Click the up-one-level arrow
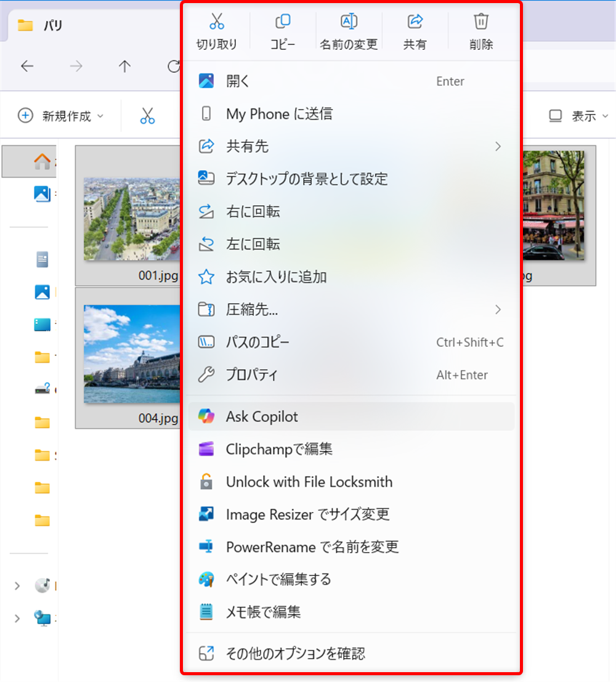 click(124, 67)
